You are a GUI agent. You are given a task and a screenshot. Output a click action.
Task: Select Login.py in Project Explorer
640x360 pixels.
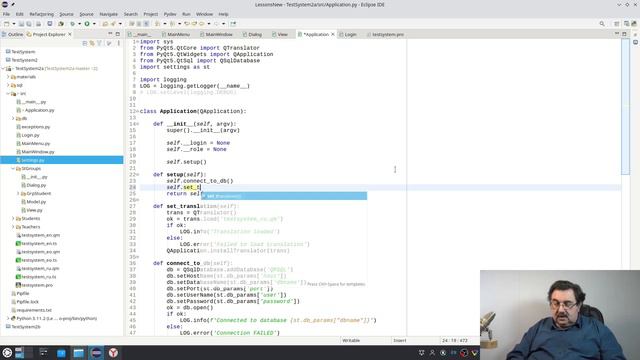(x=30, y=135)
